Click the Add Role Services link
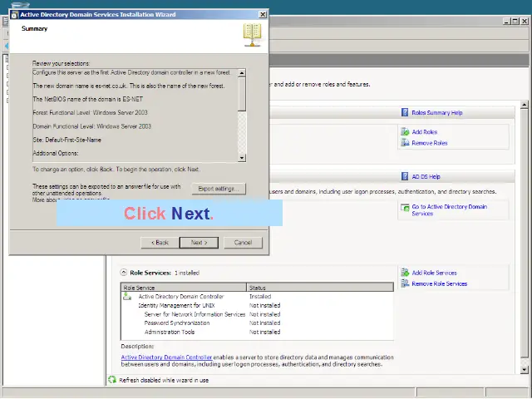The image size is (532, 399). tap(434, 273)
